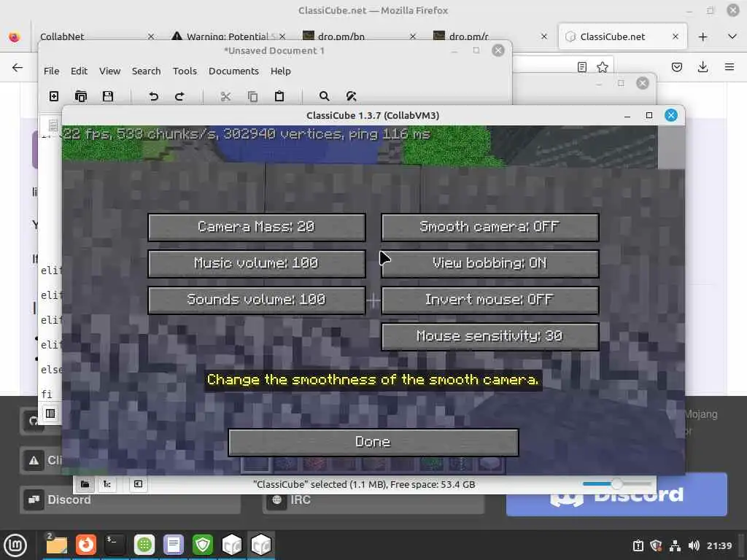The width and height of the screenshot is (747, 560).
Task: Open Files folder icon in taskbar
Action: [x=56, y=545]
